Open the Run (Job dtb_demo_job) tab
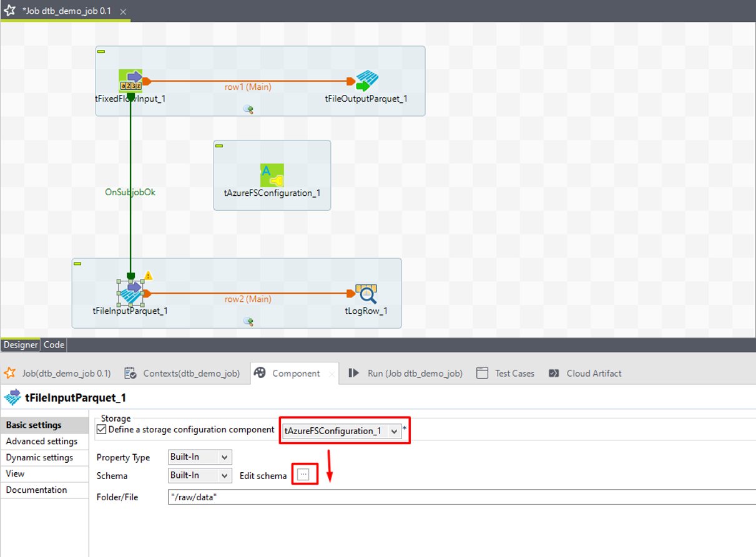The height and width of the screenshot is (557, 756). [x=407, y=373]
